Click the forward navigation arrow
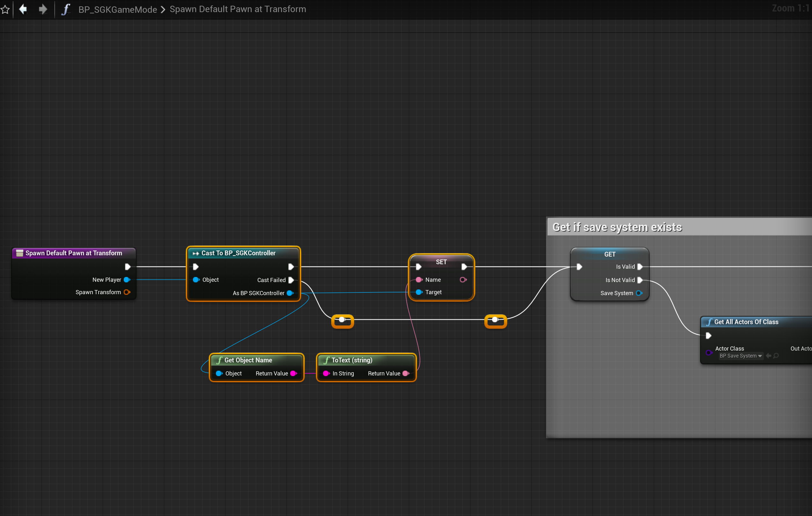 click(43, 9)
